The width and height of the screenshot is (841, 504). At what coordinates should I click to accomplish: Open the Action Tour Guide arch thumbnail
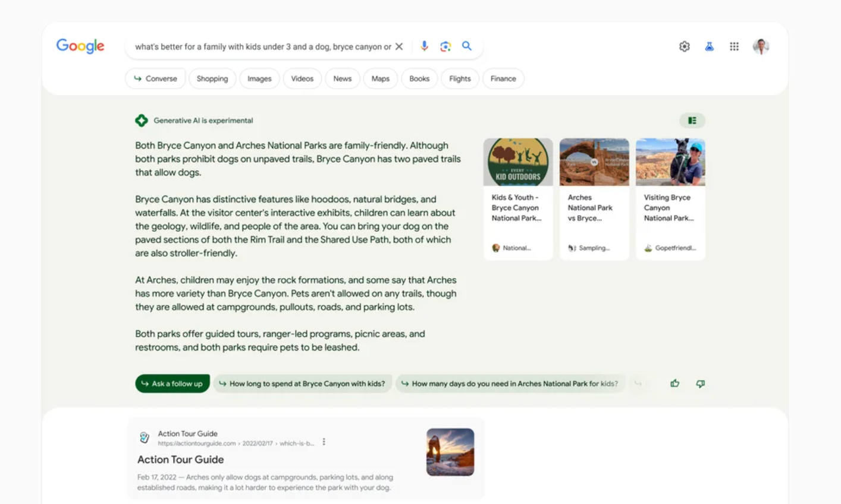[450, 452]
